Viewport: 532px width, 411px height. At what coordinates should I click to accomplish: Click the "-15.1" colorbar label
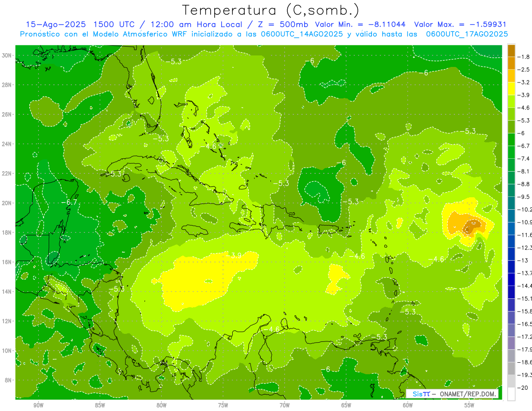(x=525, y=299)
